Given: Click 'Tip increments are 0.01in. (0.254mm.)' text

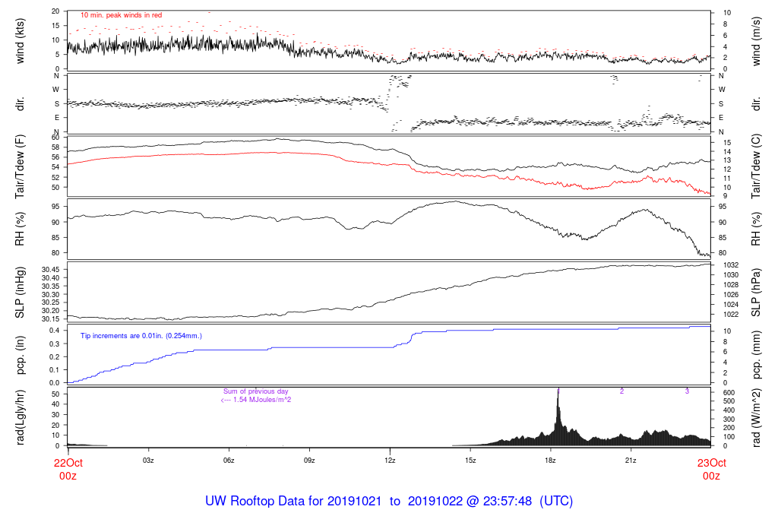Looking at the screenshot, I should (x=141, y=336).
